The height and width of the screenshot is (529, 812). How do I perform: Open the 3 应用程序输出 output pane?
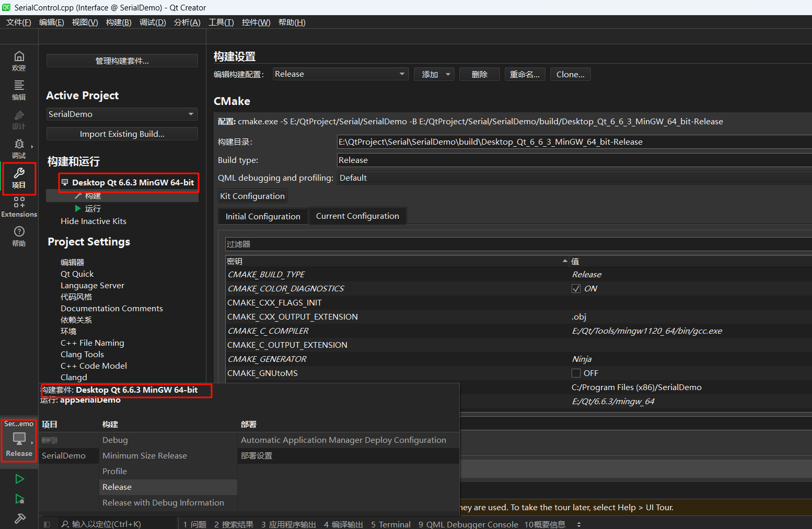point(288,524)
